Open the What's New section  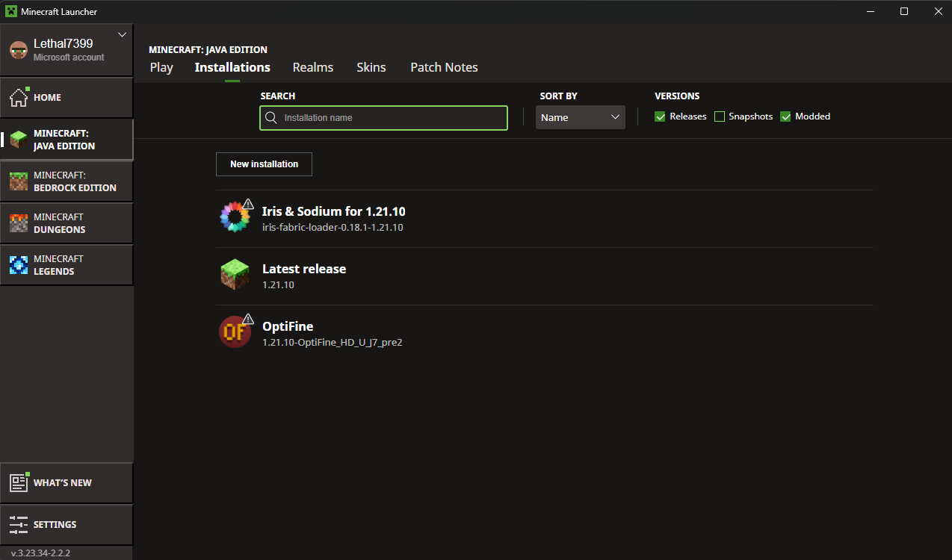click(67, 483)
